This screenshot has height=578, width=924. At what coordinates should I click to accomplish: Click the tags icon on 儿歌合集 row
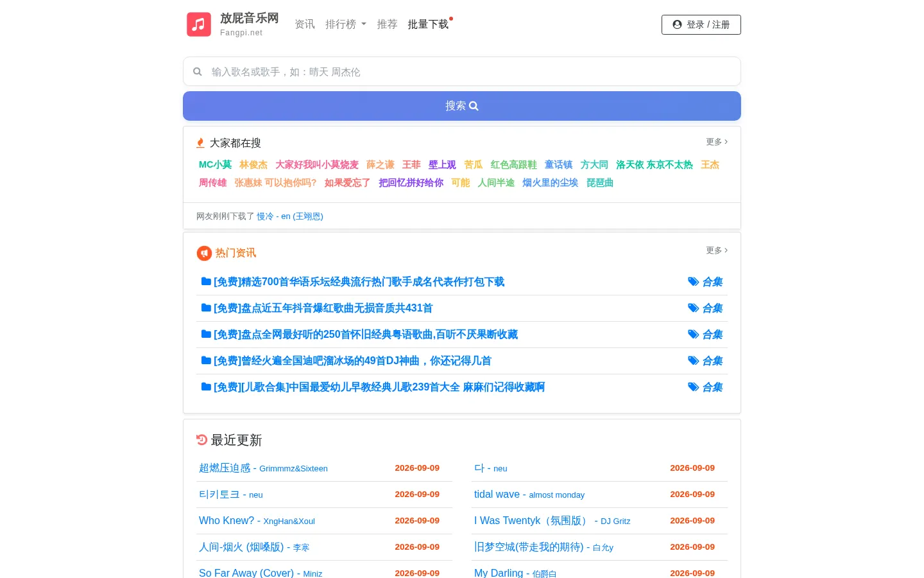coord(693,387)
